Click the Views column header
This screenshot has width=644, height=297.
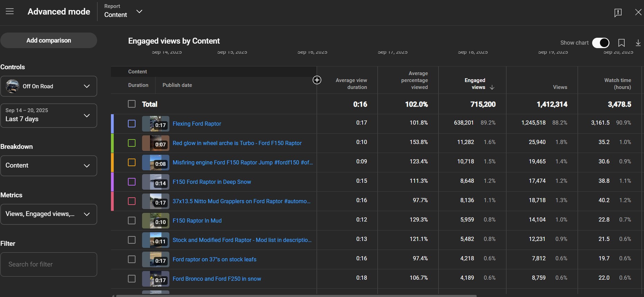pos(560,87)
